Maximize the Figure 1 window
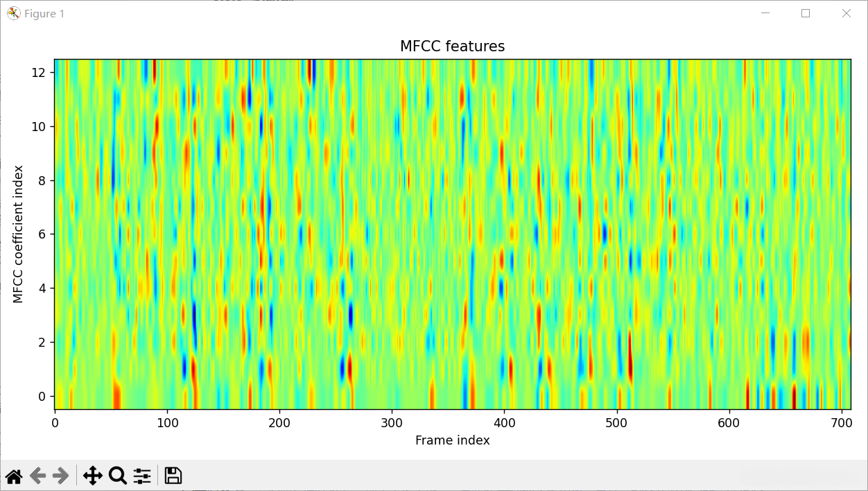Screen dimensions: 868x491 pyautogui.click(x=806, y=13)
